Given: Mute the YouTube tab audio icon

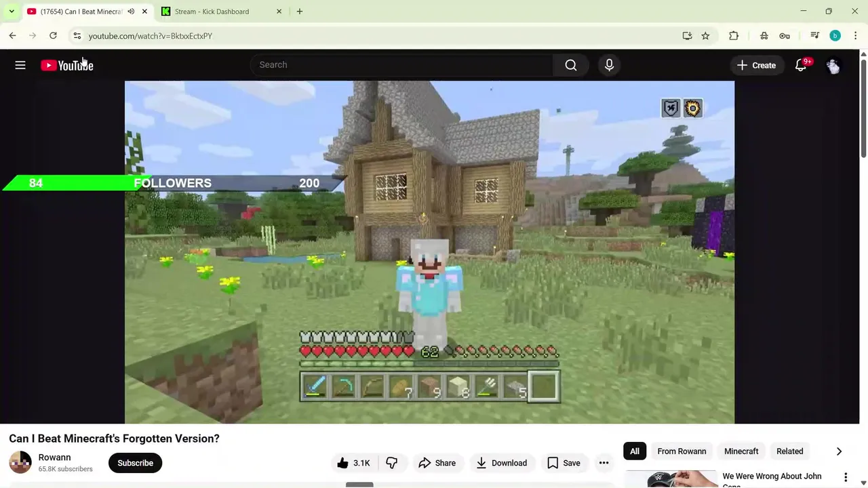Looking at the screenshot, I should click(x=131, y=12).
